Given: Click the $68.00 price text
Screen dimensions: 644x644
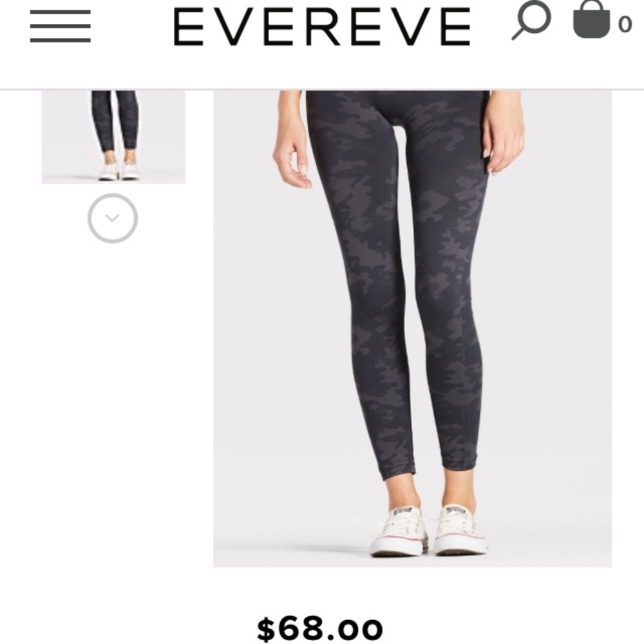Looking at the screenshot, I should (x=320, y=629).
